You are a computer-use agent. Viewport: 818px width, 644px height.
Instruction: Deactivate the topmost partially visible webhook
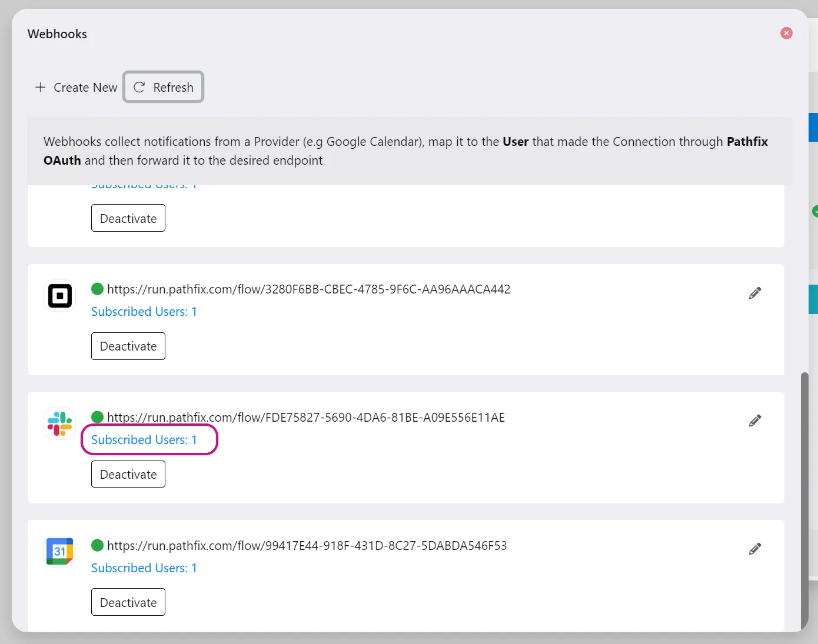[128, 218]
